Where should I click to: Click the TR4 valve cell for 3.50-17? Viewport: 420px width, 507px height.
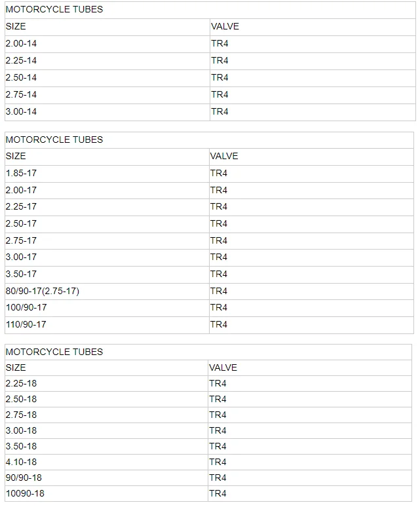click(x=311, y=274)
